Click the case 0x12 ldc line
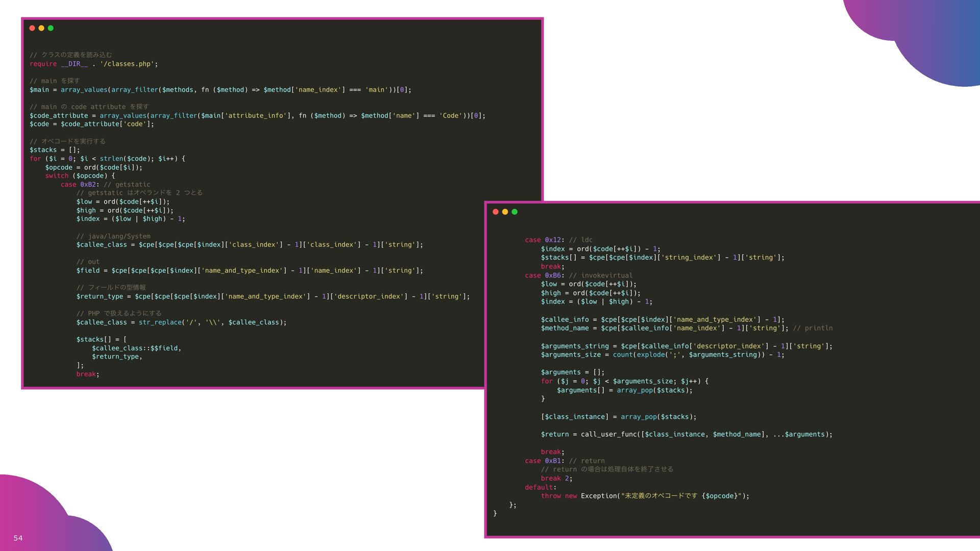Screen dimensions: 980x551 (558, 240)
